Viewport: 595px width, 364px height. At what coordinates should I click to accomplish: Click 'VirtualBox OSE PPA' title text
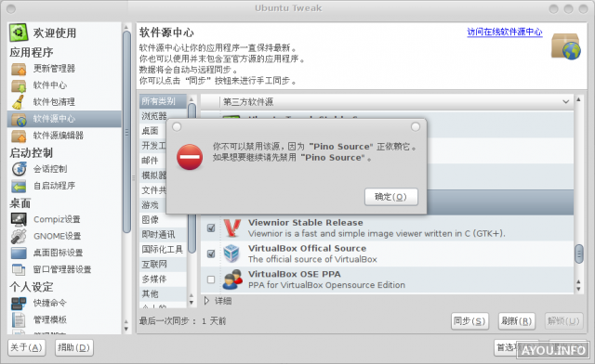[295, 274]
